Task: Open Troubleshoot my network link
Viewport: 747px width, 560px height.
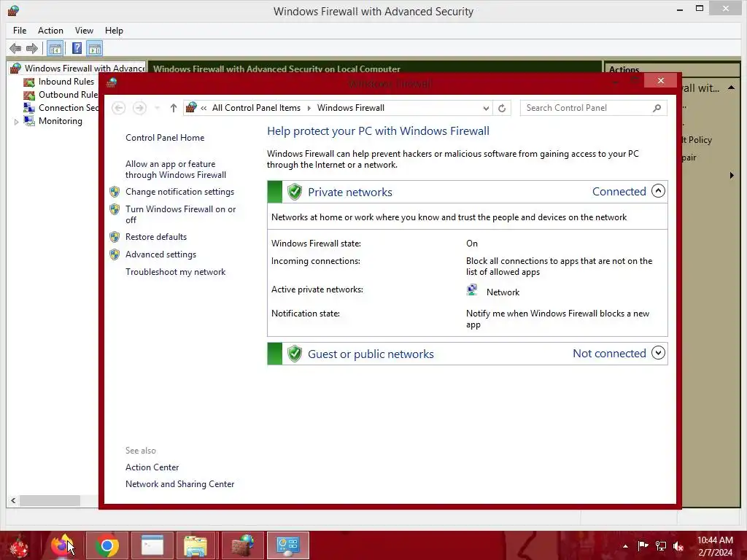Action: click(175, 272)
